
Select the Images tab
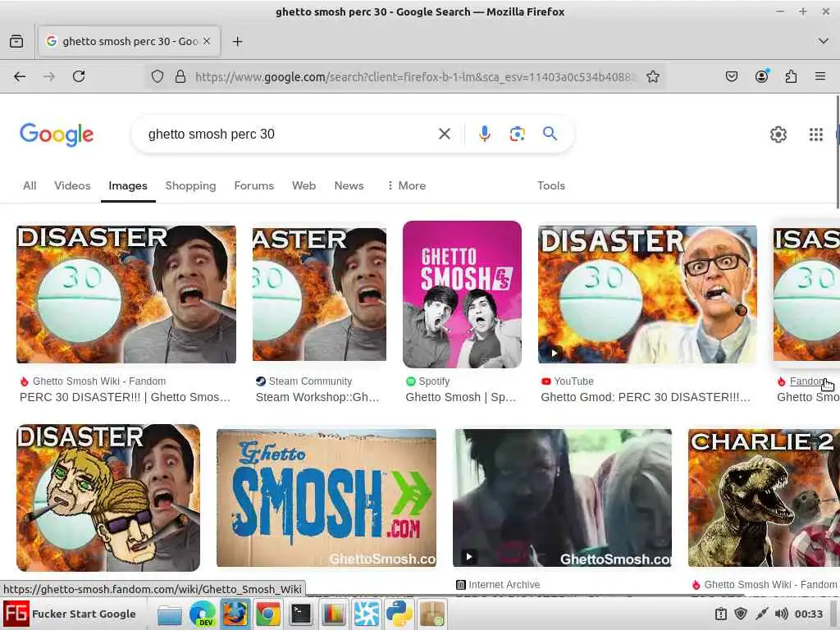coord(128,186)
